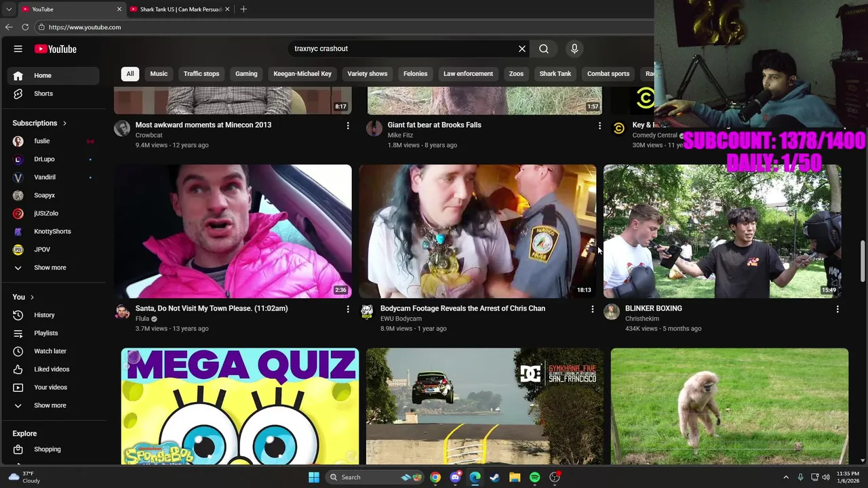868x488 pixels.
Task: Open Spotify from the taskbar
Action: coord(535,477)
